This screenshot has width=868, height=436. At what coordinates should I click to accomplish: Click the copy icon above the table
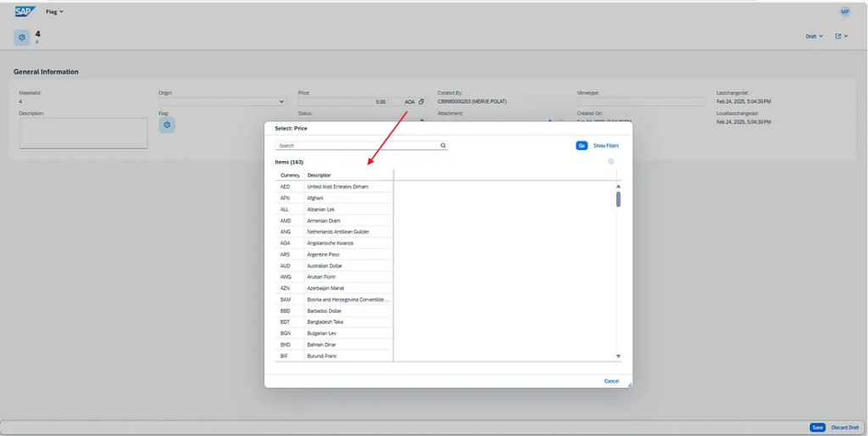pos(611,162)
